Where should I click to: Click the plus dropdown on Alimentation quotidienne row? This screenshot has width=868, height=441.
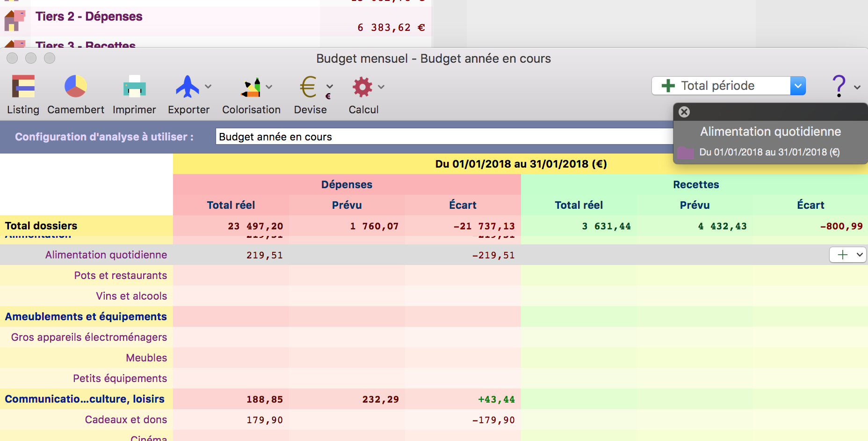[847, 255]
